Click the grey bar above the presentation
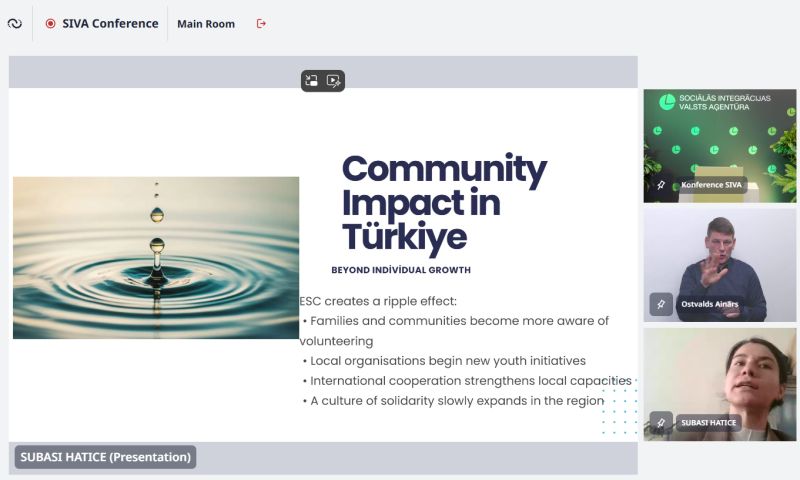 point(150,72)
